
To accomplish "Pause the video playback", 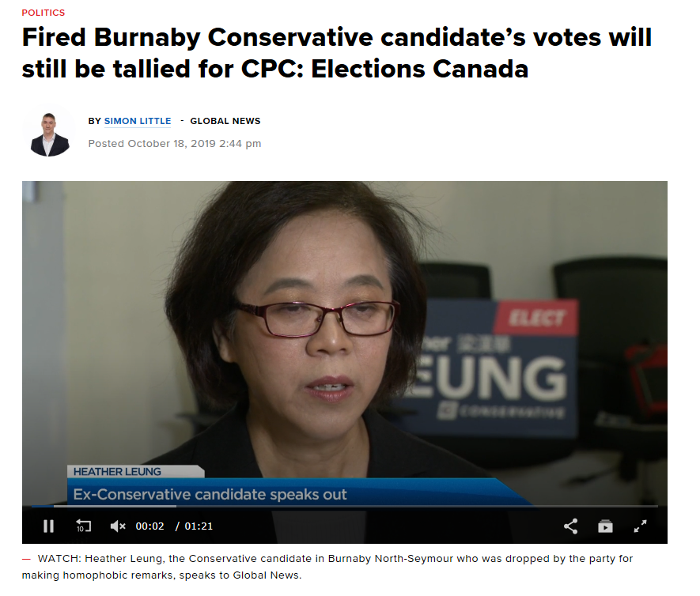I will pyautogui.click(x=49, y=526).
